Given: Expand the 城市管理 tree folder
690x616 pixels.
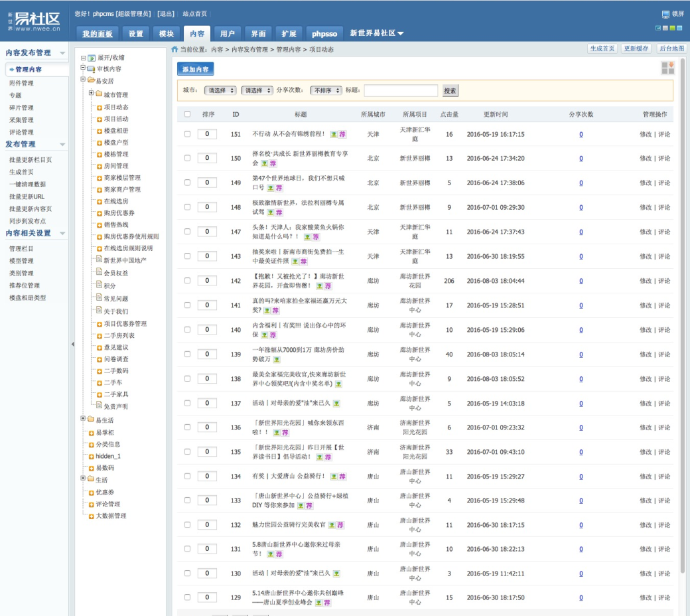Looking at the screenshot, I should pos(91,93).
